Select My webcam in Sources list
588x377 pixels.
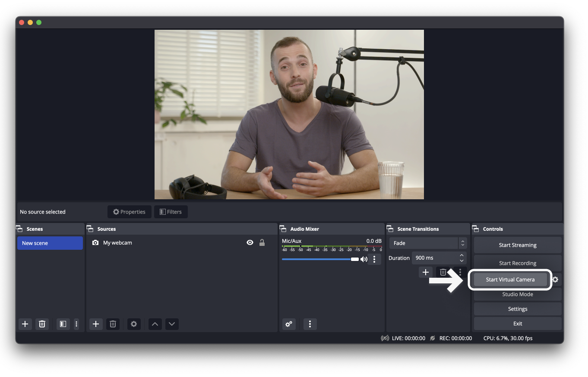click(x=117, y=243)
